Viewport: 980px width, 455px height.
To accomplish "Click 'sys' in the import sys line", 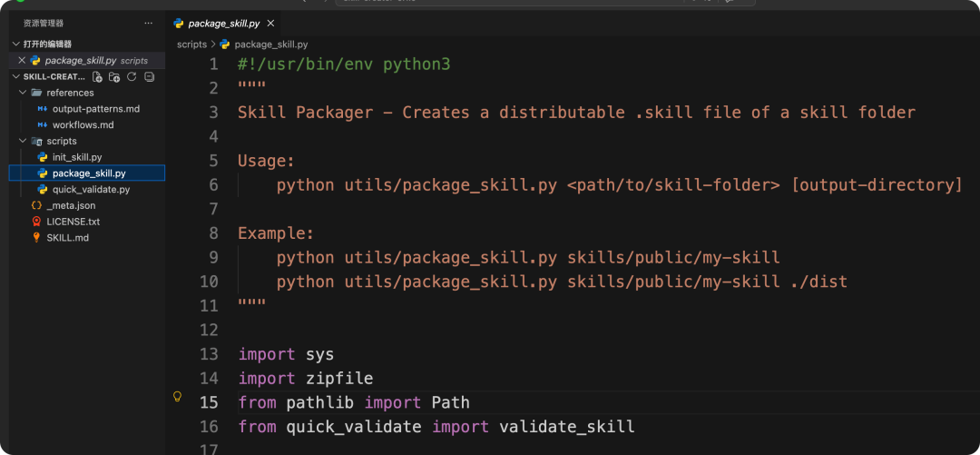I will click(320, 354).
